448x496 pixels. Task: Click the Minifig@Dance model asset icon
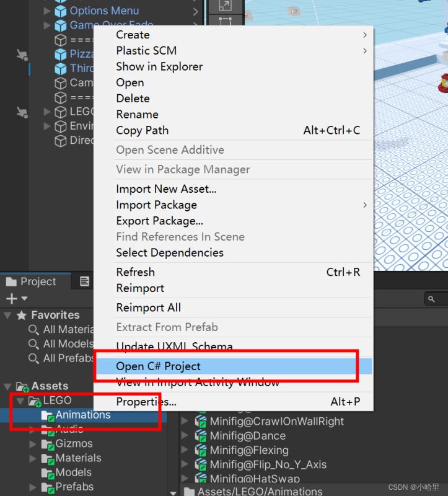click(x=200, y=436)
